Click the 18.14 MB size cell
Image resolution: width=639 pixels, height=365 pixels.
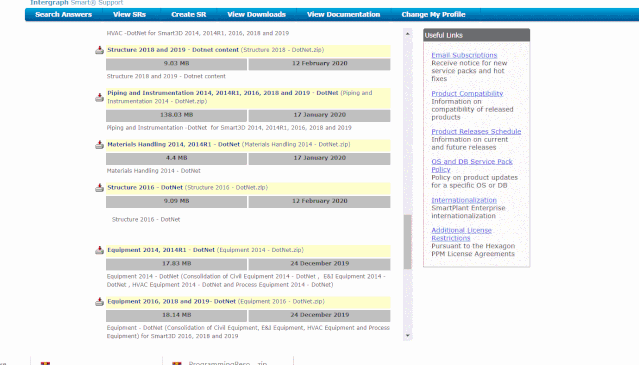pos(176,315)
